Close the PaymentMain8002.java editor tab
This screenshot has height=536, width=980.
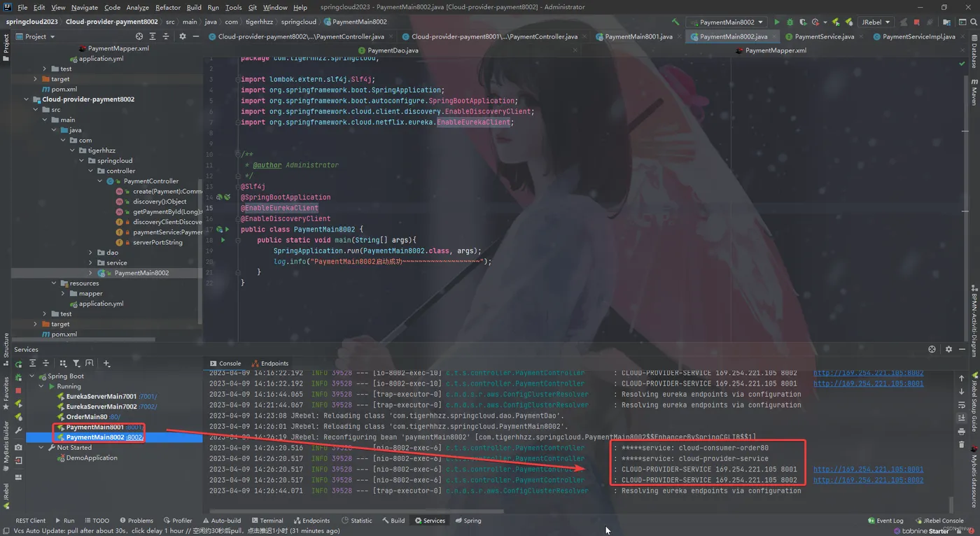pyautogui.click(x=773, y=36)
